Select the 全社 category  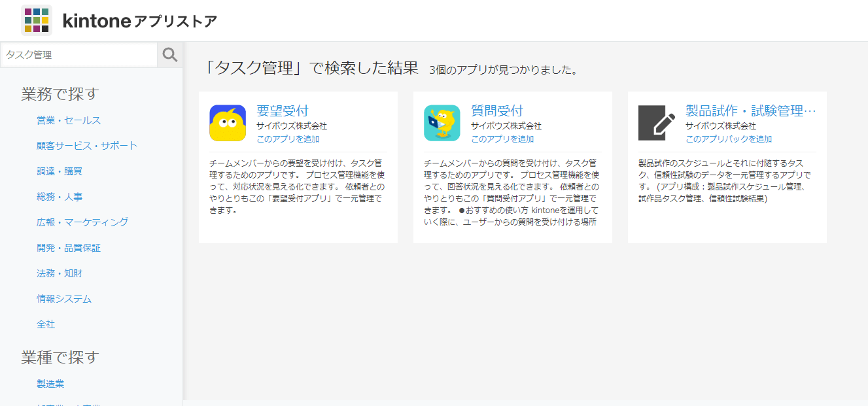coord(46,324)
